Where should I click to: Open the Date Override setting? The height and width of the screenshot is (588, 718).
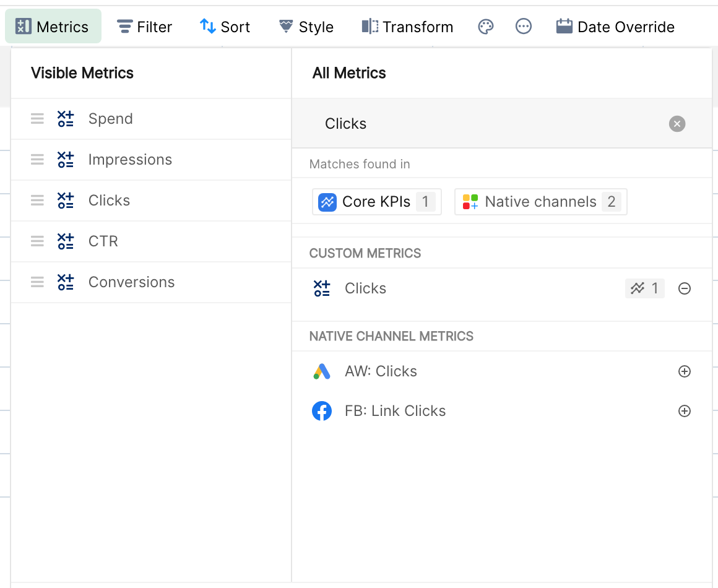[615, 27]
